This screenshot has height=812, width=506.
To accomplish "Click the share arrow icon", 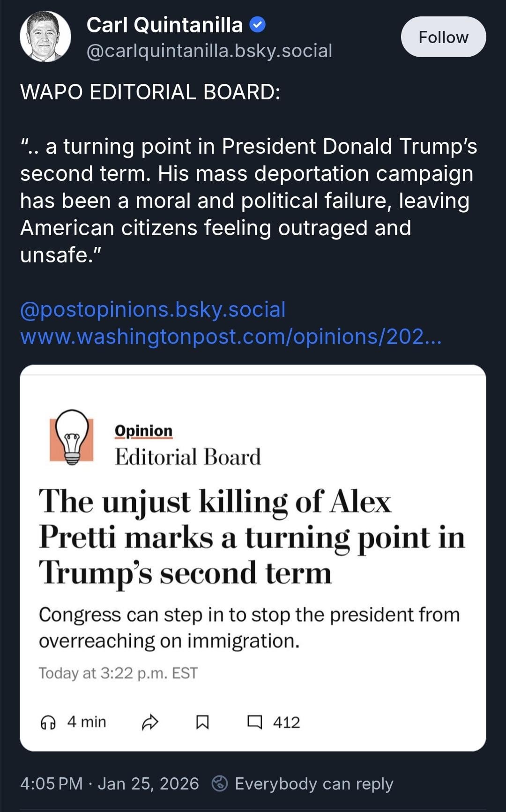I will click(150, 723).
